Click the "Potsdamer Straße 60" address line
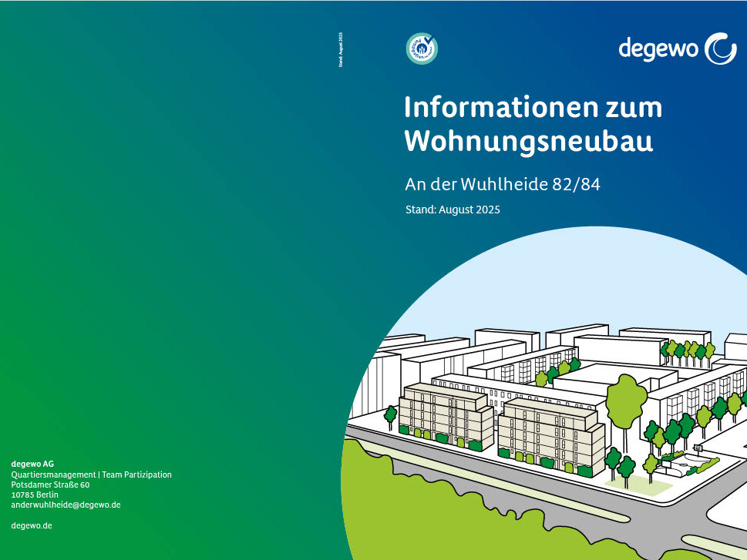The width and height of the screenshot is (747, 560). (x=51, y=485)
